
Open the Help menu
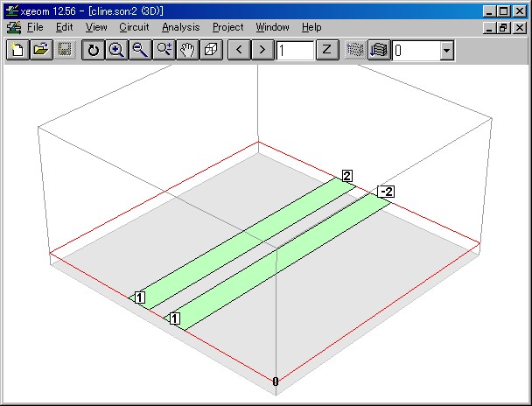[311, 27]
